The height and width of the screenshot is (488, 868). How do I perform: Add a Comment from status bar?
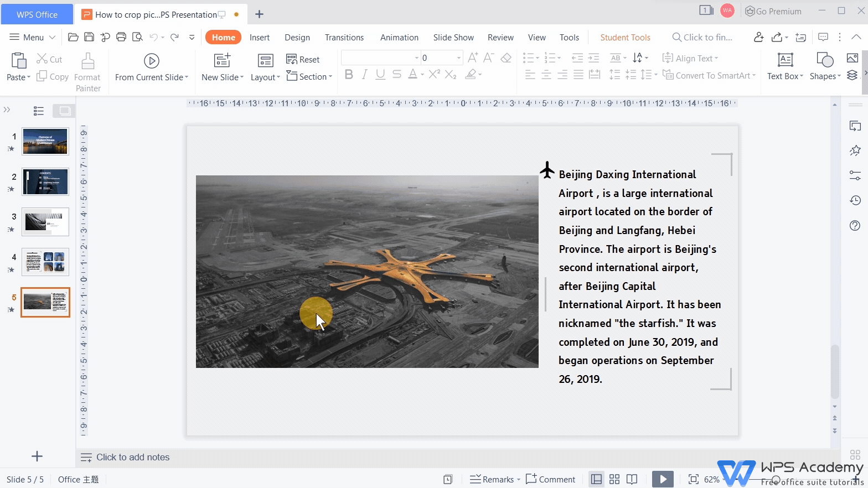(x=550, y=479)
